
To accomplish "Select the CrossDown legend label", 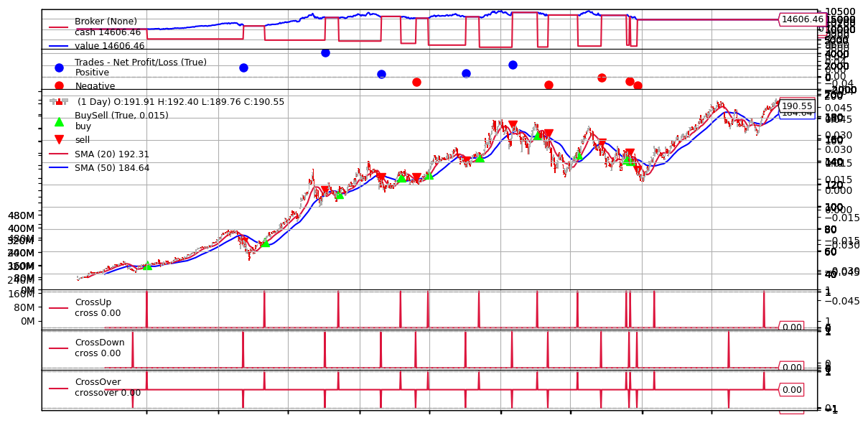I will tap(99, 343).
